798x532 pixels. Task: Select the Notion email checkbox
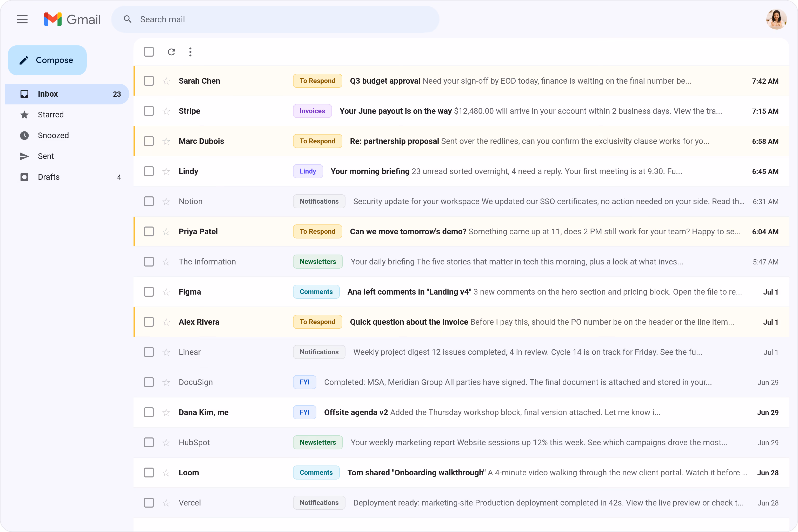click(x=149, y=202)
